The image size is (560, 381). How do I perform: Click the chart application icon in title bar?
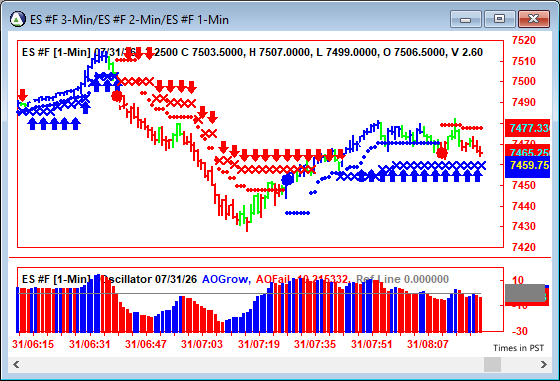(18, 19)
